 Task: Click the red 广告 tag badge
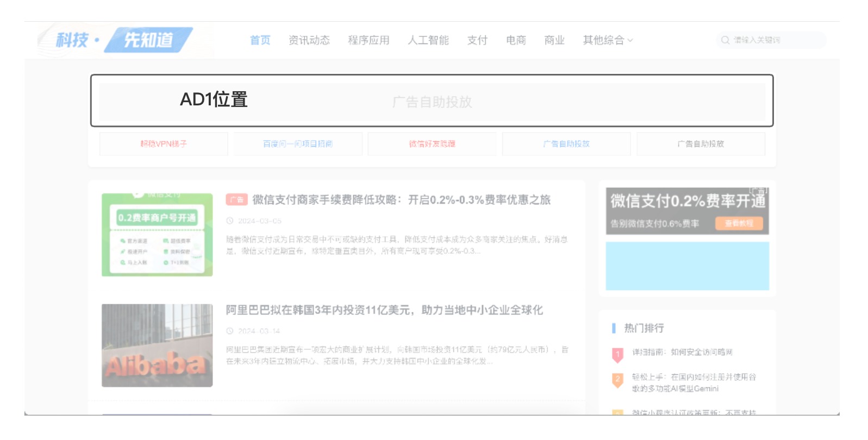coord(236,200)
